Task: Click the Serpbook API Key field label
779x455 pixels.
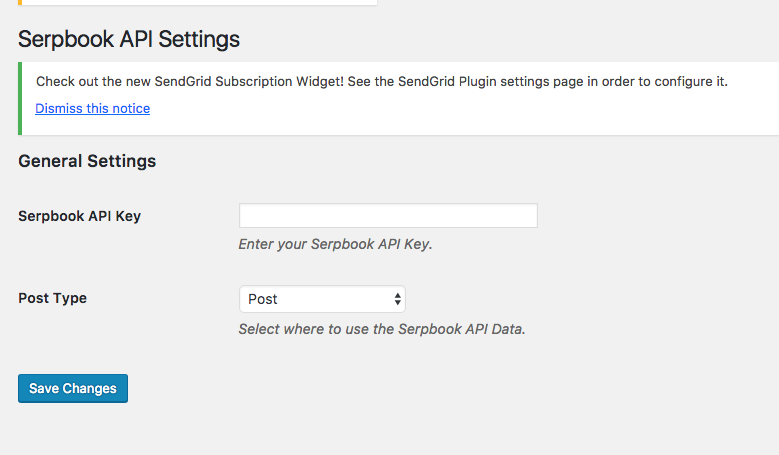Action: point(79,216)
